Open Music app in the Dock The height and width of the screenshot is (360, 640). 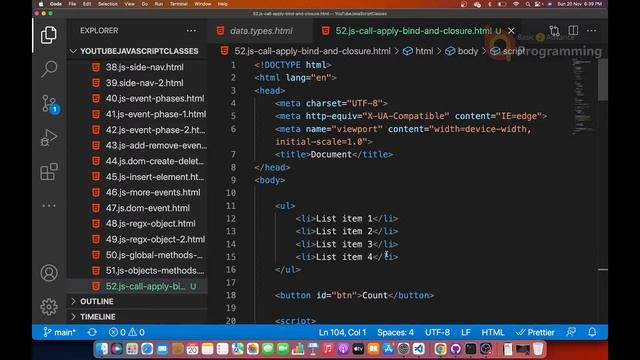pyautogui.click(x=328, y=349)
